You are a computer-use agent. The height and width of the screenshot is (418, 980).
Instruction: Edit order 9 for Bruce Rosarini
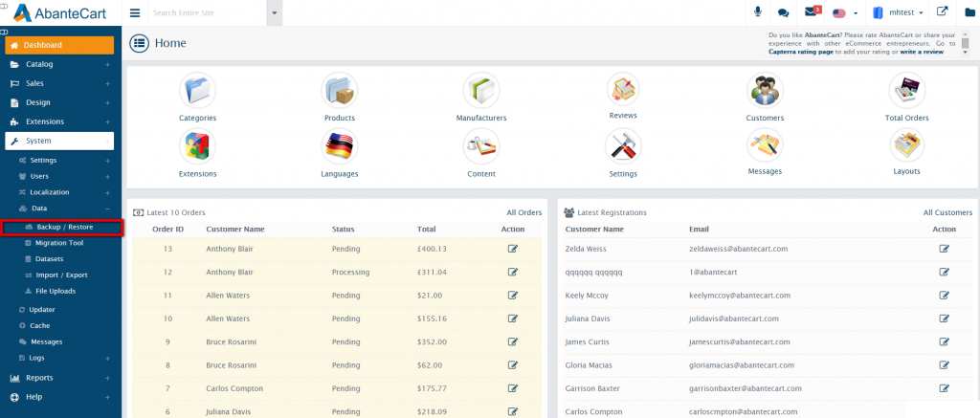(513, 341)
